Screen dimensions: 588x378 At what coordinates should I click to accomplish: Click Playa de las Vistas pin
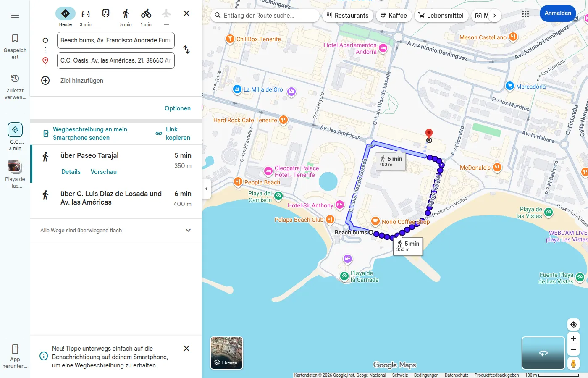(549, 212)
